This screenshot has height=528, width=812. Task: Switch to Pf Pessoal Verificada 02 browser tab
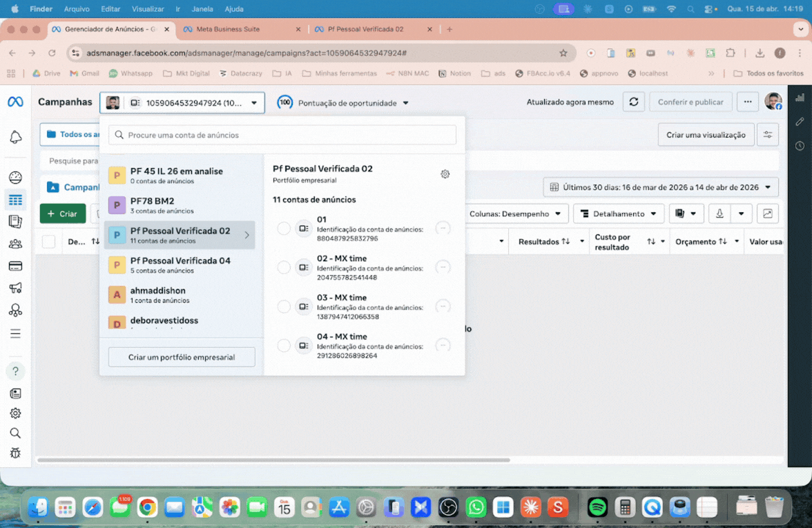pyautogui.click(x=373, y=30)
